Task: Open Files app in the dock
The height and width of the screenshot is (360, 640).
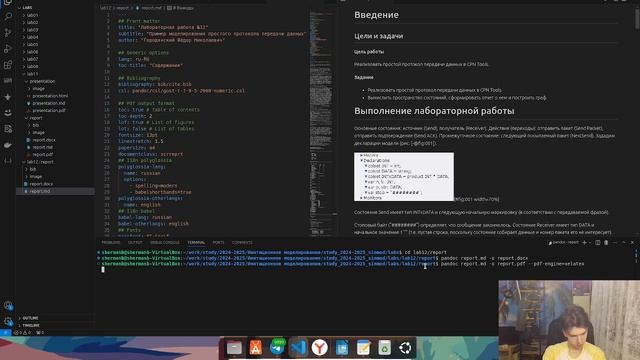Action: 234,348
